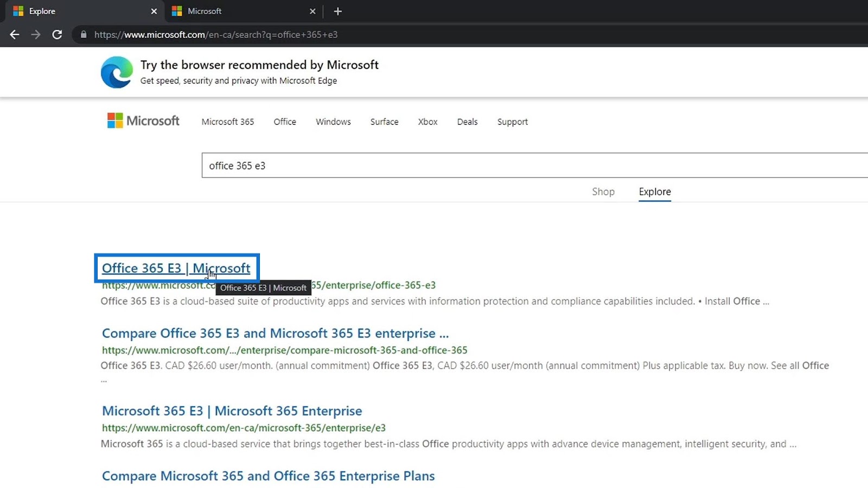Viewport: 868px width, 488px height.
Task: Open Compare Office 365 E3 and Microsoft 365 E3 link
Action: point(276,333)
